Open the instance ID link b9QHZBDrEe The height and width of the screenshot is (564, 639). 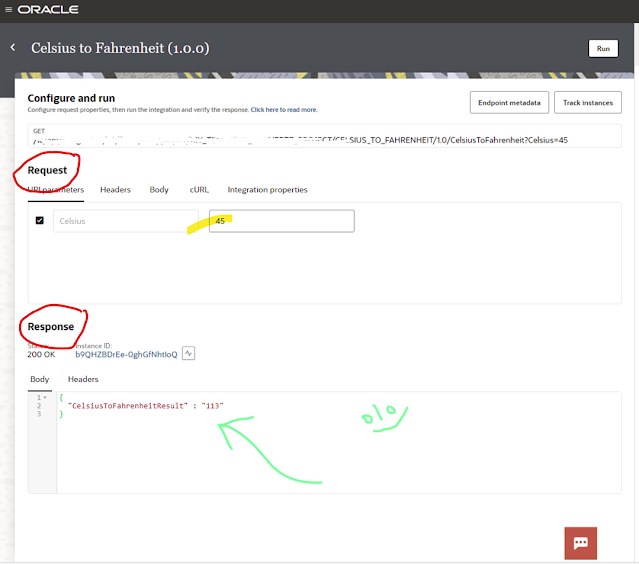coord(126,354)
